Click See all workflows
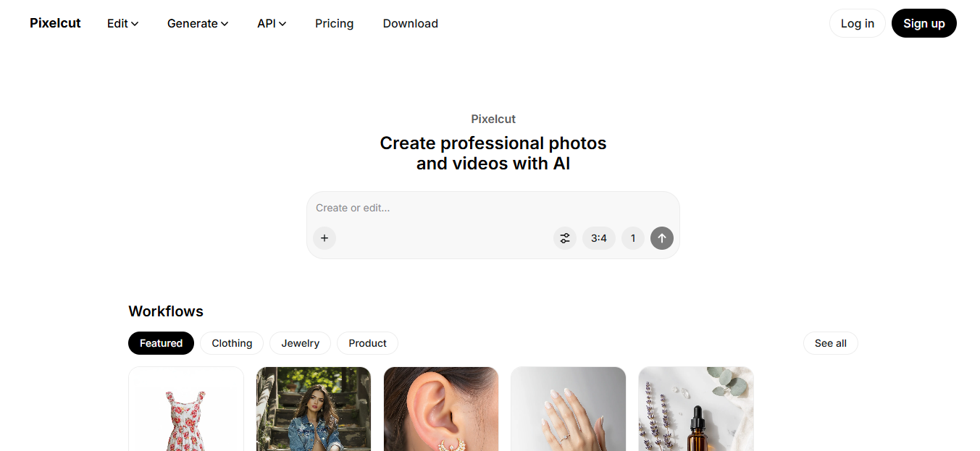Image resolution: width=980 pixels, height=451 pixels. 830,343
